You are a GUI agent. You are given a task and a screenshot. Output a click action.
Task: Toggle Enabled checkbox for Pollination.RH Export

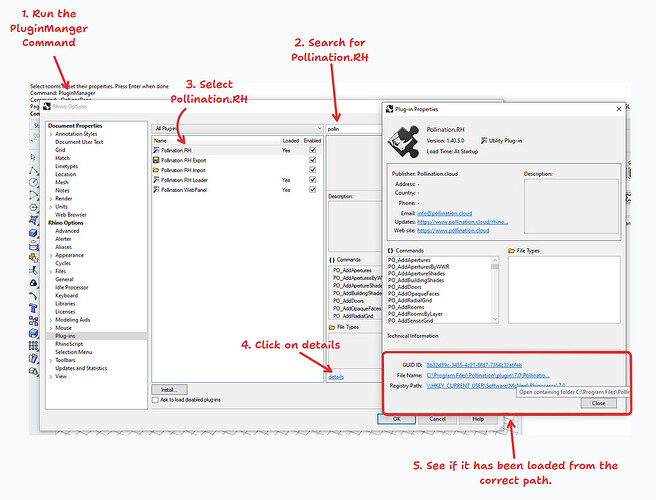tap(313, 160)
